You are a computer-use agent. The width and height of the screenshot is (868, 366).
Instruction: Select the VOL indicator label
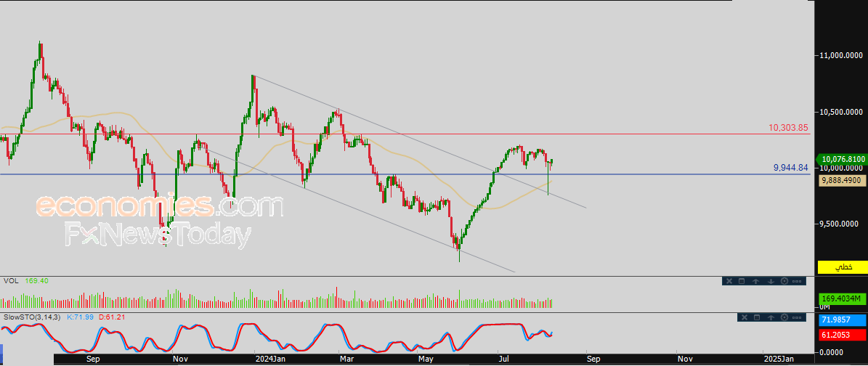coord(11,281)
